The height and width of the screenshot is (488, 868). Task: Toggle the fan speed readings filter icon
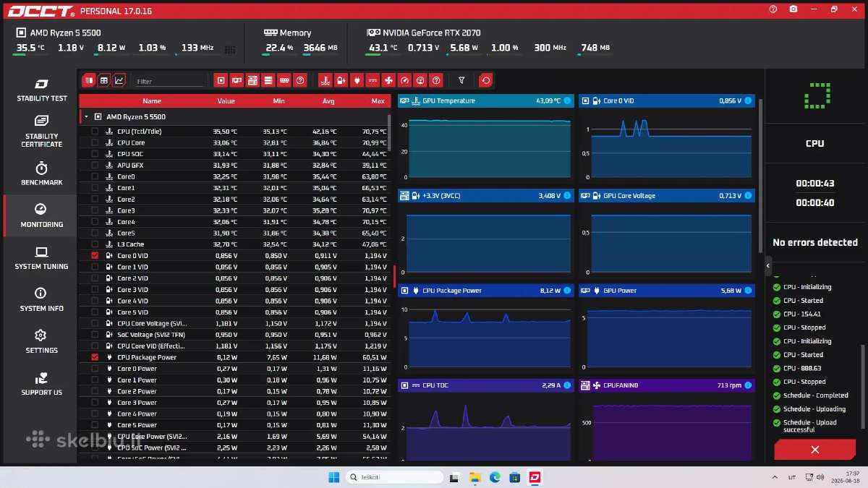pos(388,80)
